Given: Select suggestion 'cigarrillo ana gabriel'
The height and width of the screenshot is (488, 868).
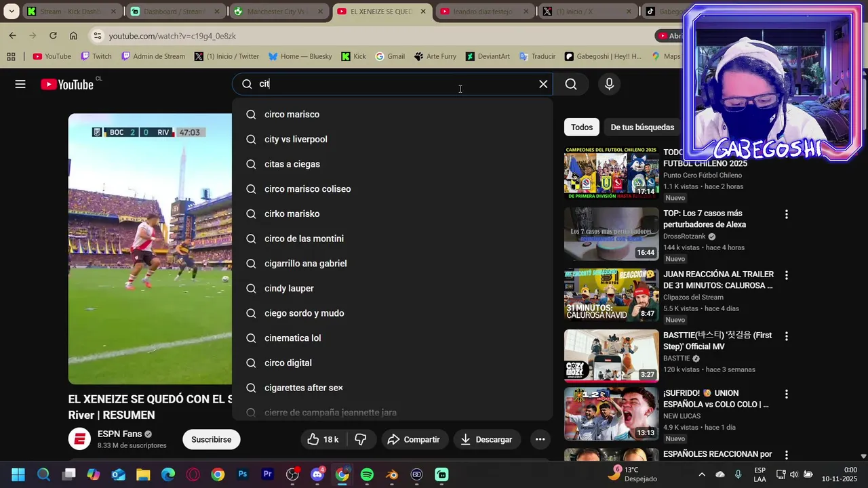Looking at the screenshot, I should (392, 264).
